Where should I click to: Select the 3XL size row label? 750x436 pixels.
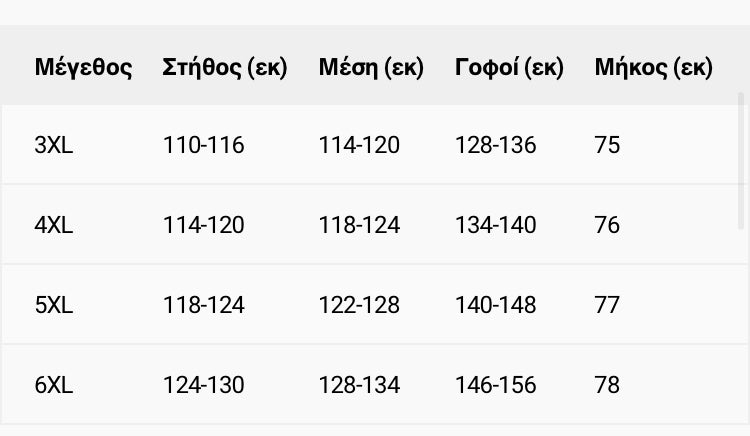pyautogui.click(x=54, y=145)
